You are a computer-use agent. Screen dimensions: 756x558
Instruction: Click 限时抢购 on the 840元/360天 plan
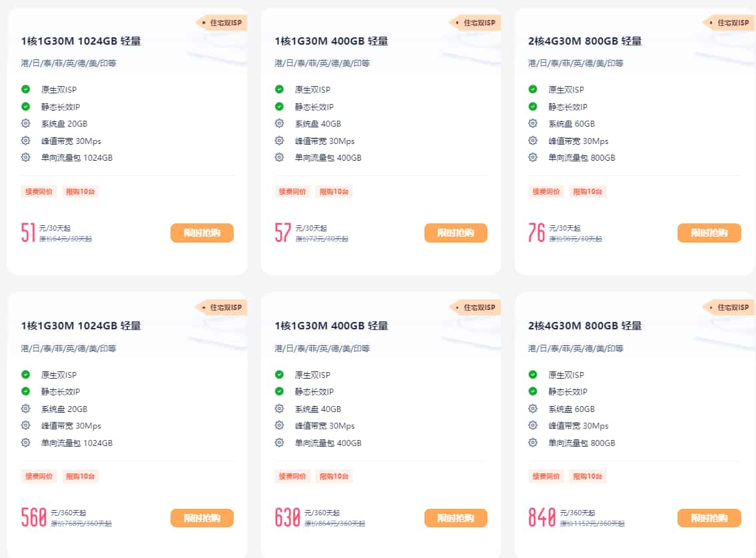[x=709, y=518]
